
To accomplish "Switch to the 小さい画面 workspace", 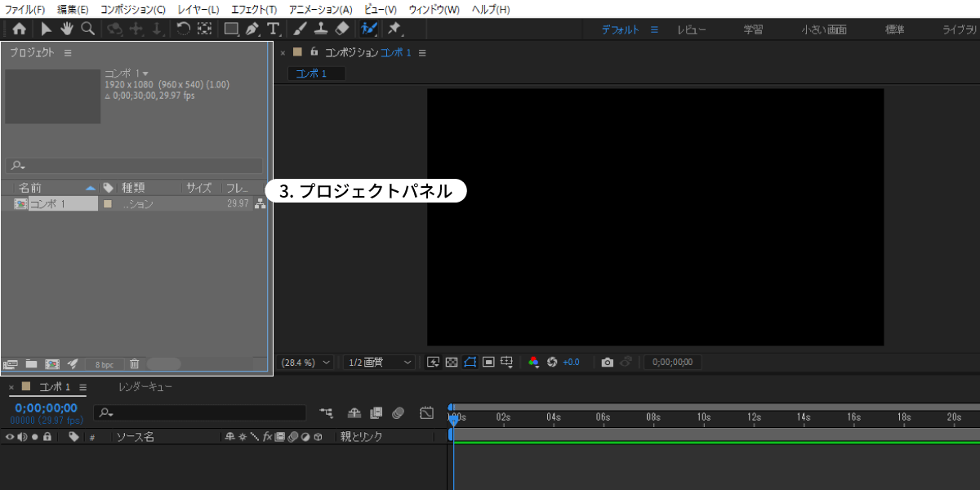I will [823, 29].
